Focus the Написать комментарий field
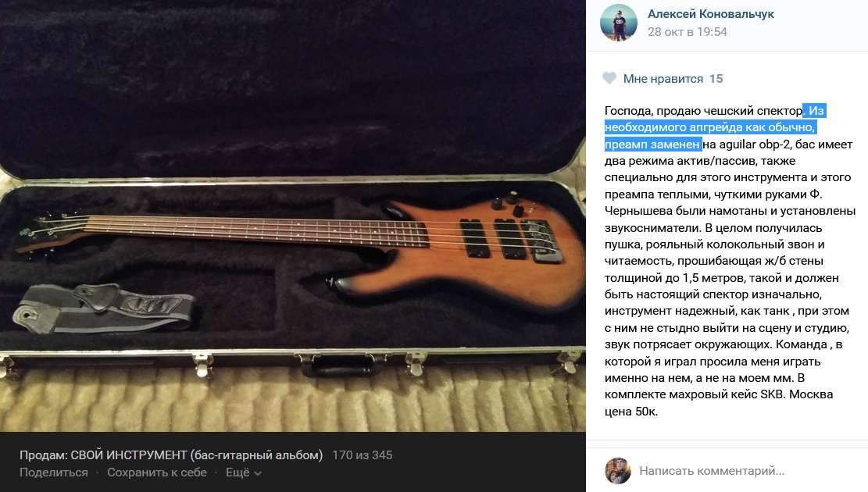 click(x=712, y=471)
